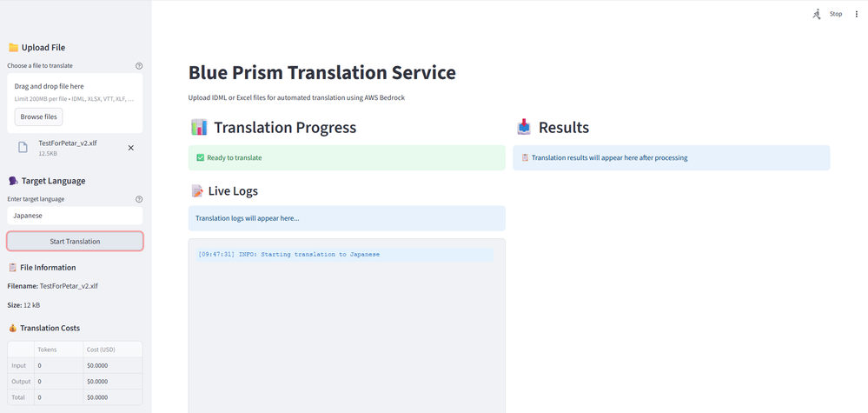Click the help icon beside file chooser
Screen dimensions: 868x413
[139, 66]
